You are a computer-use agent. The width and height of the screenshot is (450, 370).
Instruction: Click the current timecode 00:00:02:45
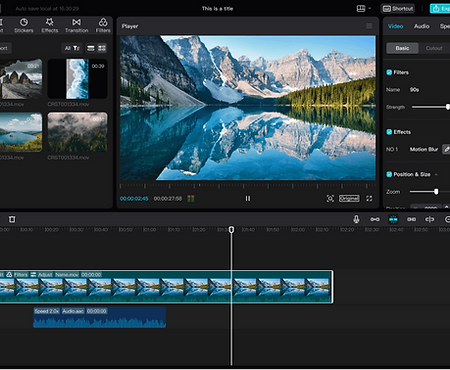point(134,199)
